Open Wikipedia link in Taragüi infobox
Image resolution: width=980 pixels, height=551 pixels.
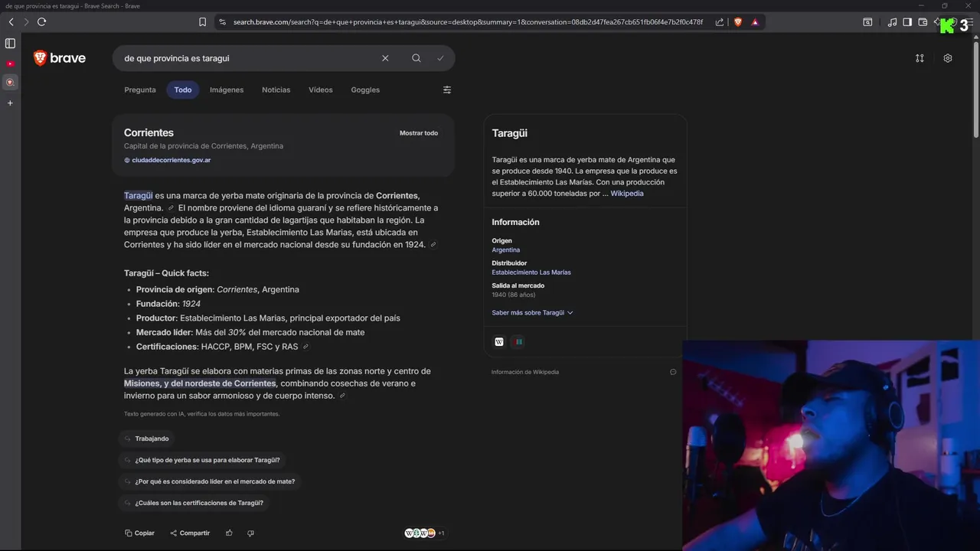point(627,194)
